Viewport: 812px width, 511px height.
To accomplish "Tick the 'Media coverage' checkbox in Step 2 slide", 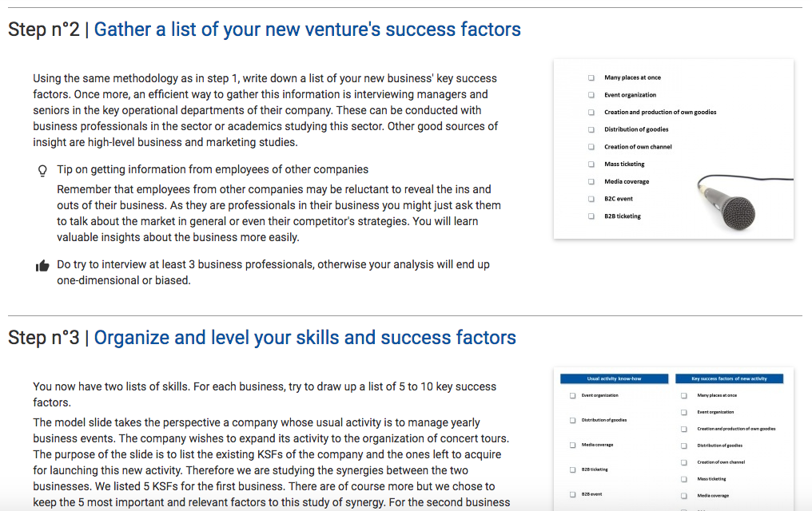I will [x=591, y=181].
